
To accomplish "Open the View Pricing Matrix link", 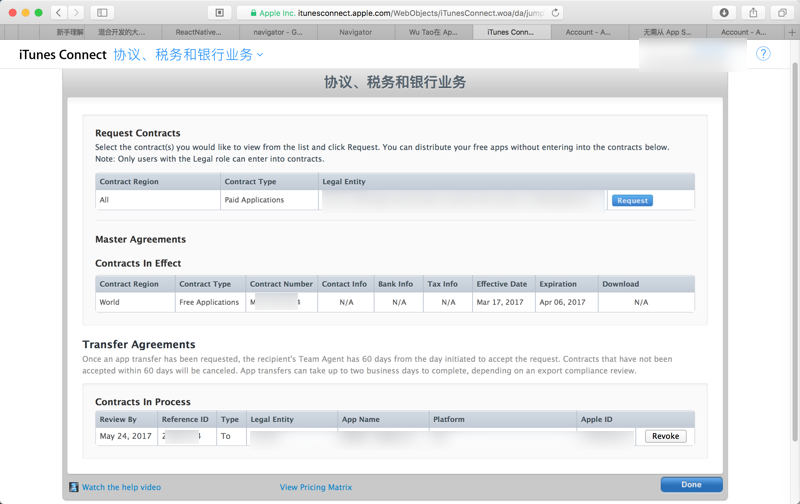I will [316, 487].
